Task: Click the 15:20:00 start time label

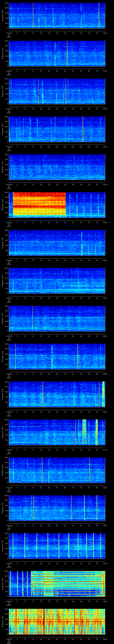Action: [x=9, y=71]
